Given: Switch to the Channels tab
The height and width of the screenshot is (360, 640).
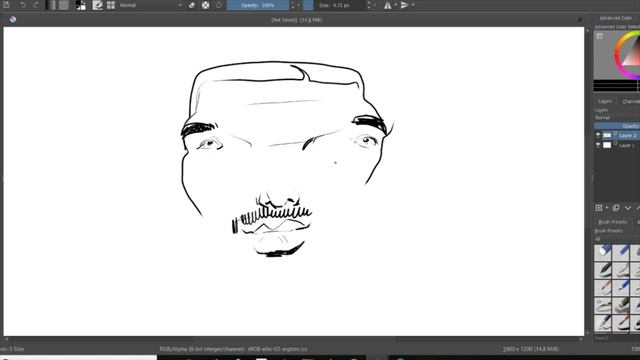Looking at the screenshot, I should pos(630,101).
